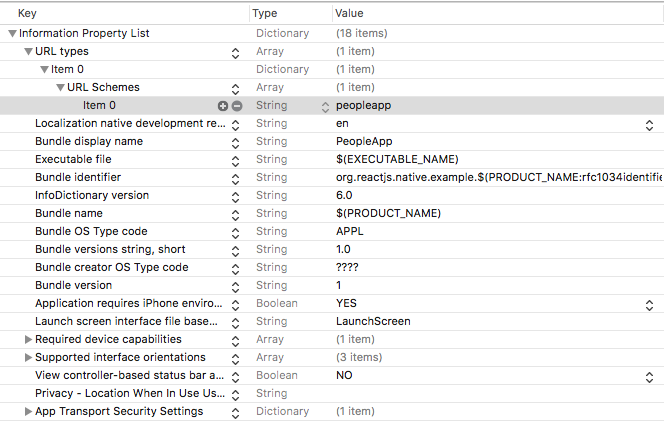Screen dimensions: 664x425
Task: Collapse the URL types array
Action: coord(28,52)
